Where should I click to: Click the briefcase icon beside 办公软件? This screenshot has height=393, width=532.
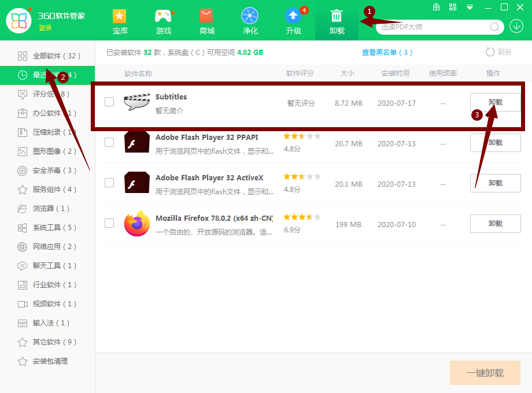tap(23, 113)
